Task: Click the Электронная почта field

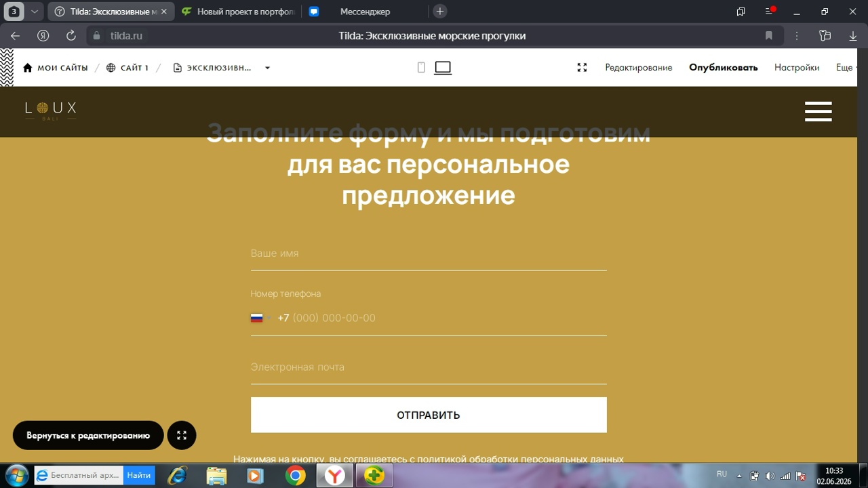Action: click(429, 367)
